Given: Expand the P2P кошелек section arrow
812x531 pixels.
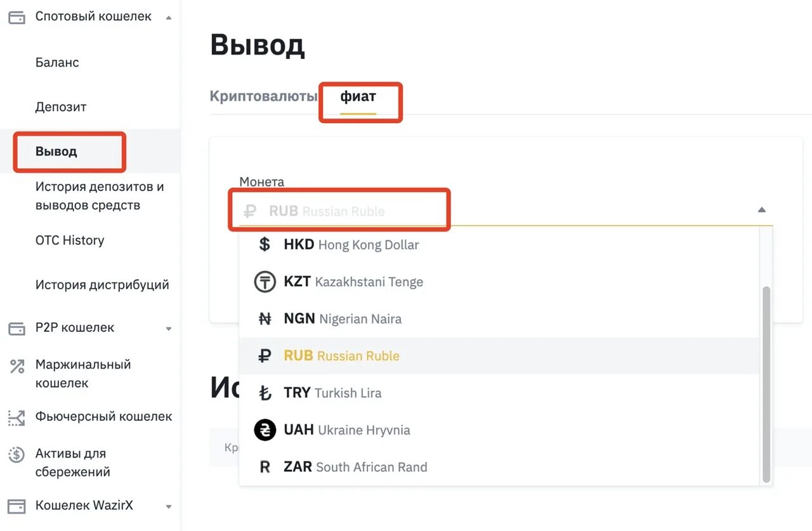Looking at the screenshot, I should [x=169, y=329].
